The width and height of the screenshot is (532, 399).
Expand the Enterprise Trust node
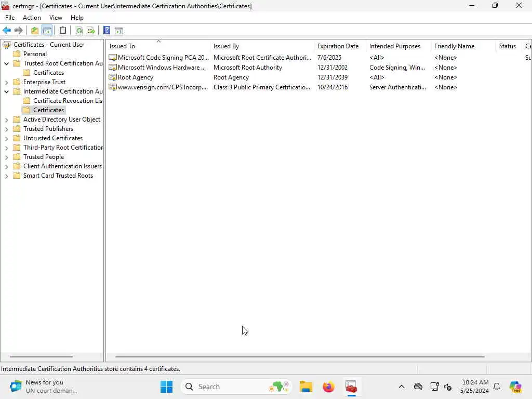pyautogui.click(x=6, y=83)
